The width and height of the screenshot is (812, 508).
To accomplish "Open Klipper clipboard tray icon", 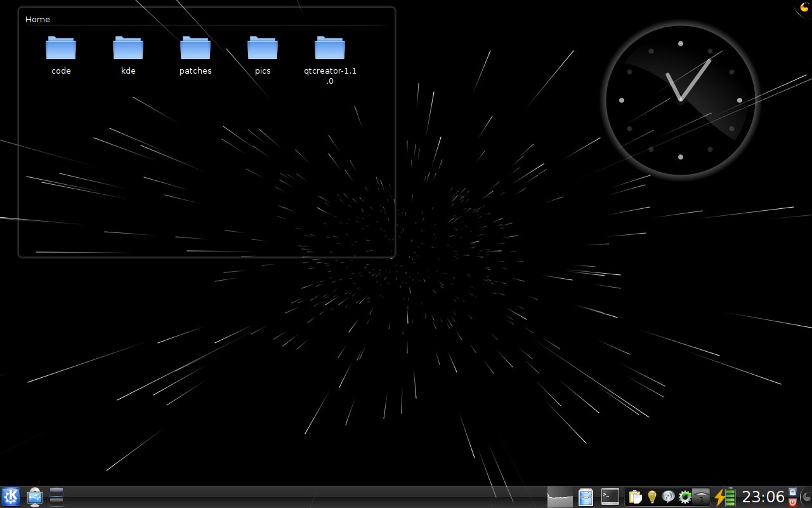I will [x=635, y=497].
